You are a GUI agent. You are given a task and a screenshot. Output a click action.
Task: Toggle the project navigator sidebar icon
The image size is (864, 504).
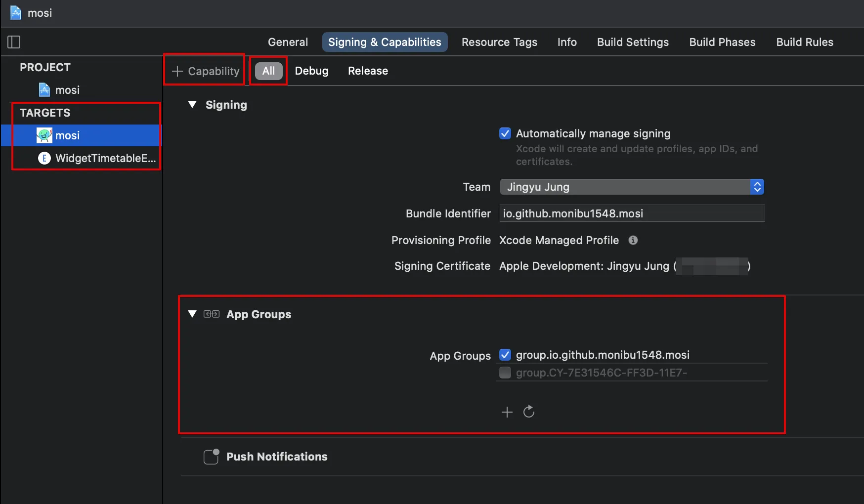(x=14, y=42)
